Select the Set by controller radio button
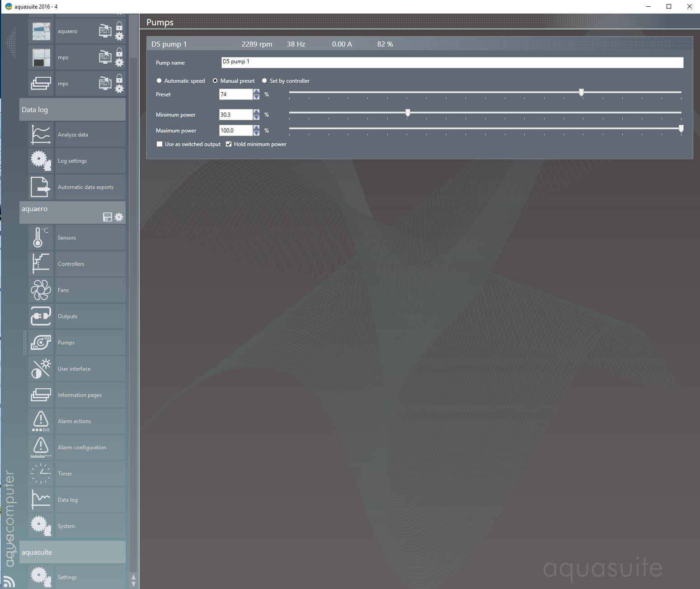 264,80
